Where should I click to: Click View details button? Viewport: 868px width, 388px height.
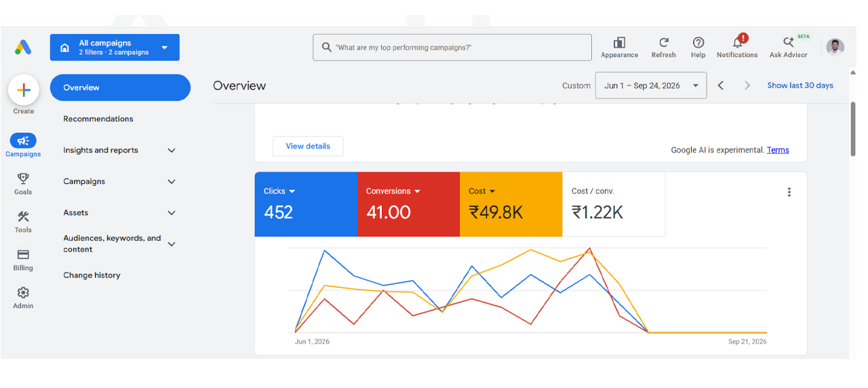[x=308, y=146]
